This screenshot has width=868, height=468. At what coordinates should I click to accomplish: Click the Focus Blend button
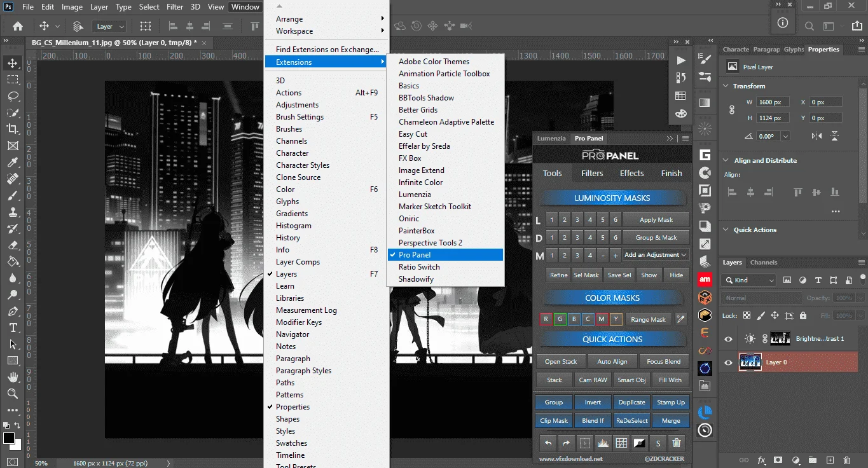(663, 362)
